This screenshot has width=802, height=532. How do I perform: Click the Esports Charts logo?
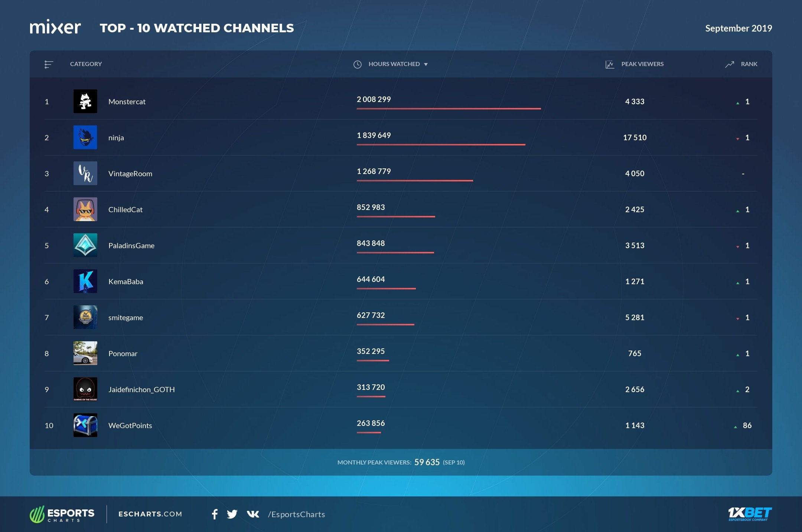click(x=62, y=514)
